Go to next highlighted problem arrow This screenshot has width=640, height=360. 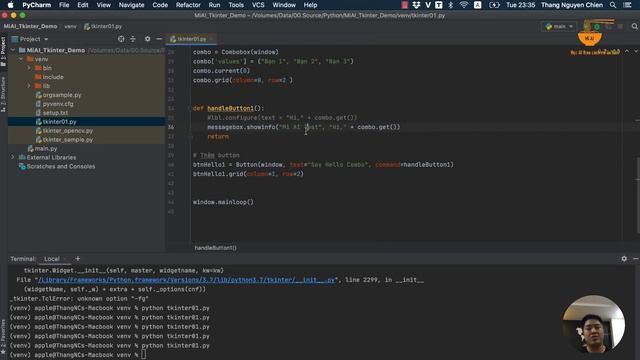click(636, 51)
